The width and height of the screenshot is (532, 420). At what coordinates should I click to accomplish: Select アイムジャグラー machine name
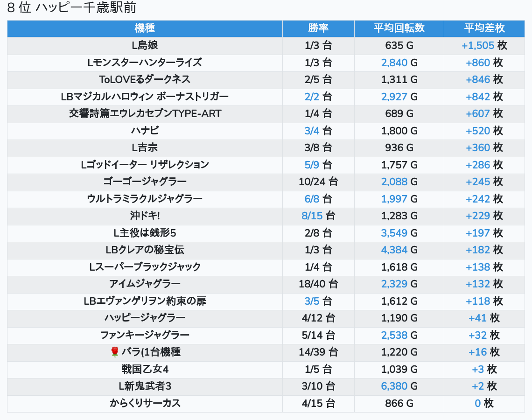pyautogui.click(x=145, y=284)
